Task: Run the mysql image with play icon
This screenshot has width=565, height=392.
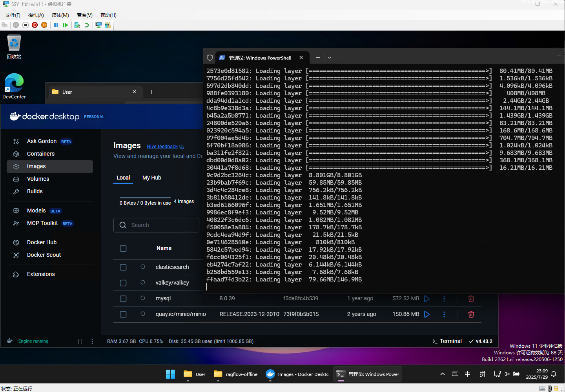Action: 427,299
